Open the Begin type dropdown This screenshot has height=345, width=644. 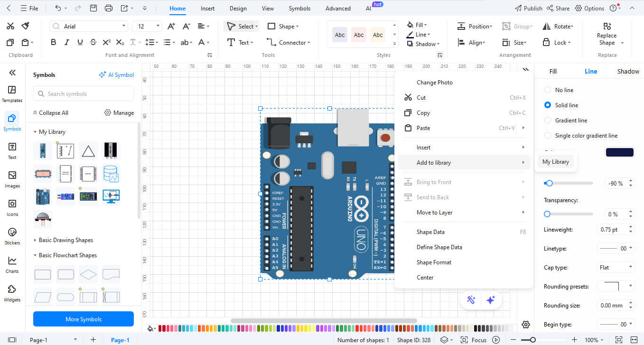click(616, 324)
